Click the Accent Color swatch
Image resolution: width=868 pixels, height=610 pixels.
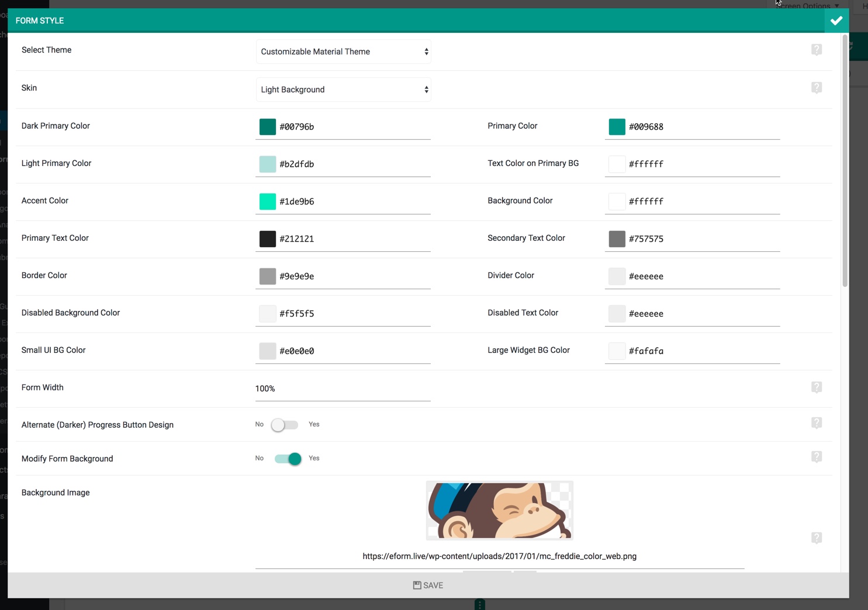coord(267,201)
